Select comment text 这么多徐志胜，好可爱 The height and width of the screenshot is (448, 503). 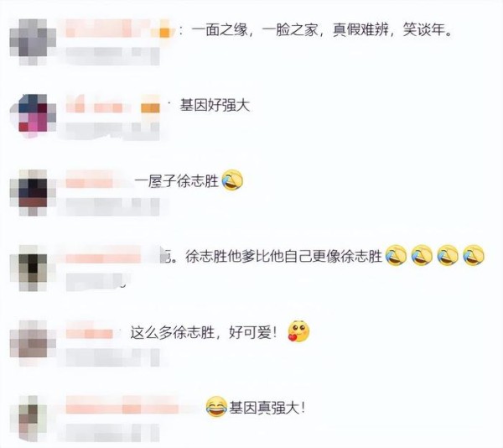[203, 332]
